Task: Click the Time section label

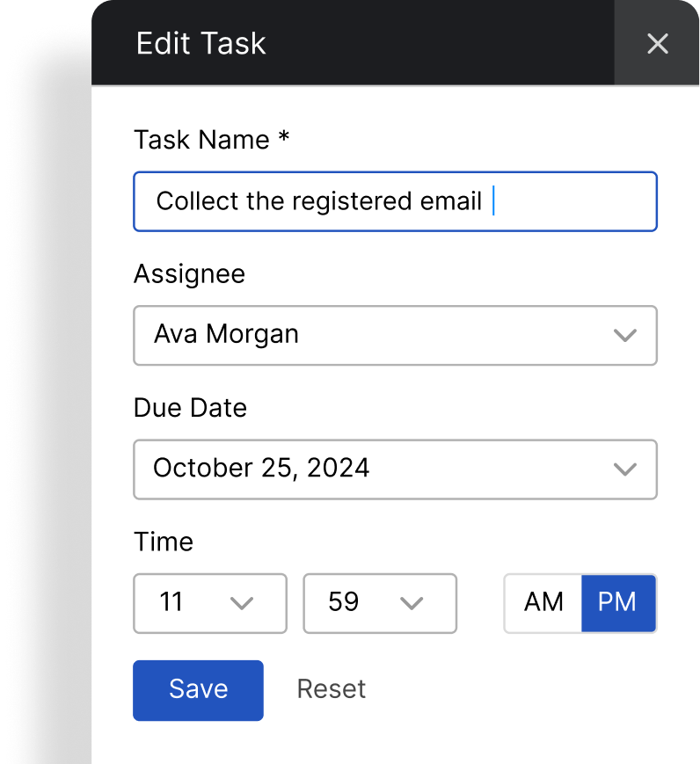Action: tap(164, 542)
